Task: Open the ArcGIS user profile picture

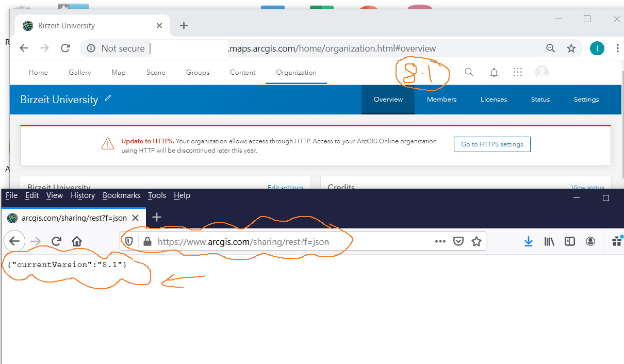Action: (542, 73)
